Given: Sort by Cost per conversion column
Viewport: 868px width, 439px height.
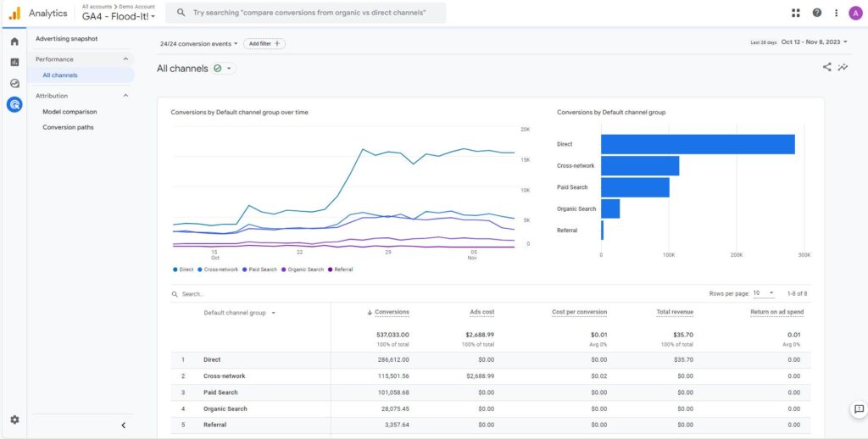Looking at the screenshot, I should pos(579,312).
